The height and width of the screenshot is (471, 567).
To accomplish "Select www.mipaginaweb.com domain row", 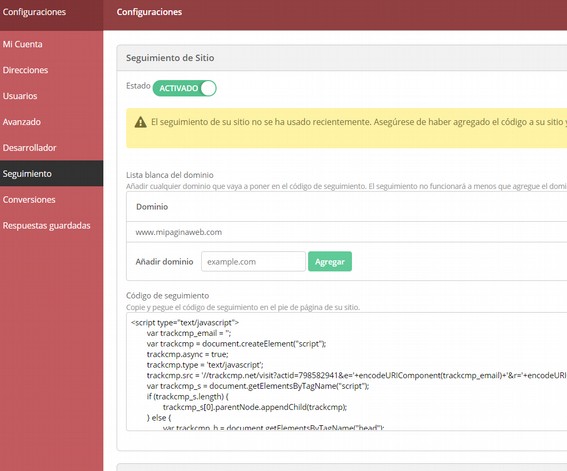I will [346, 232].
